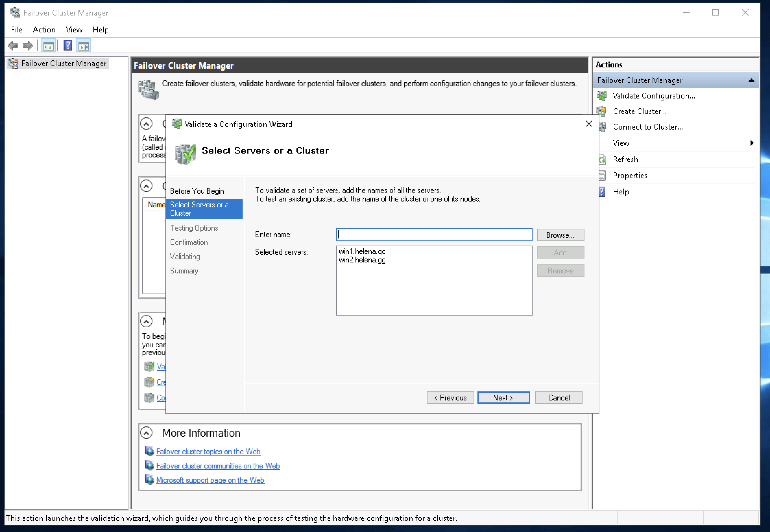Collapse the Failover Cluster Manager actions group
The image size is (770, 532).
[x=751, y=80]
